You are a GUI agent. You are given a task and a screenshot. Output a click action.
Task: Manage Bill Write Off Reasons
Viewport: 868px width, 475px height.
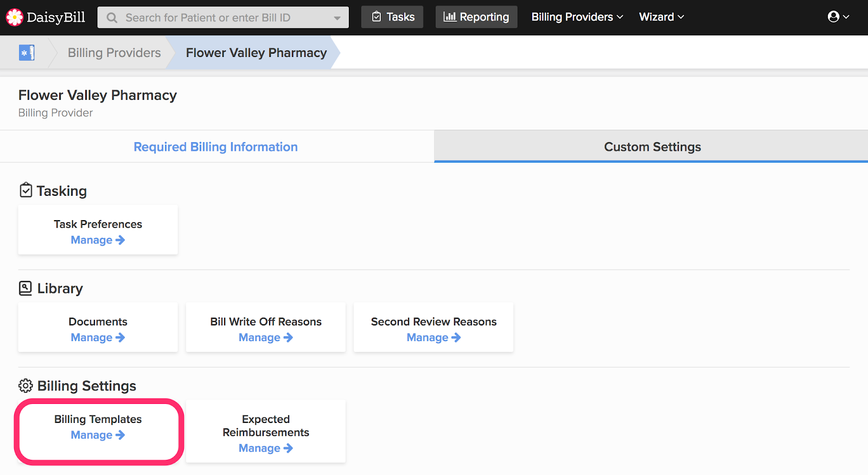pos(266,337)
